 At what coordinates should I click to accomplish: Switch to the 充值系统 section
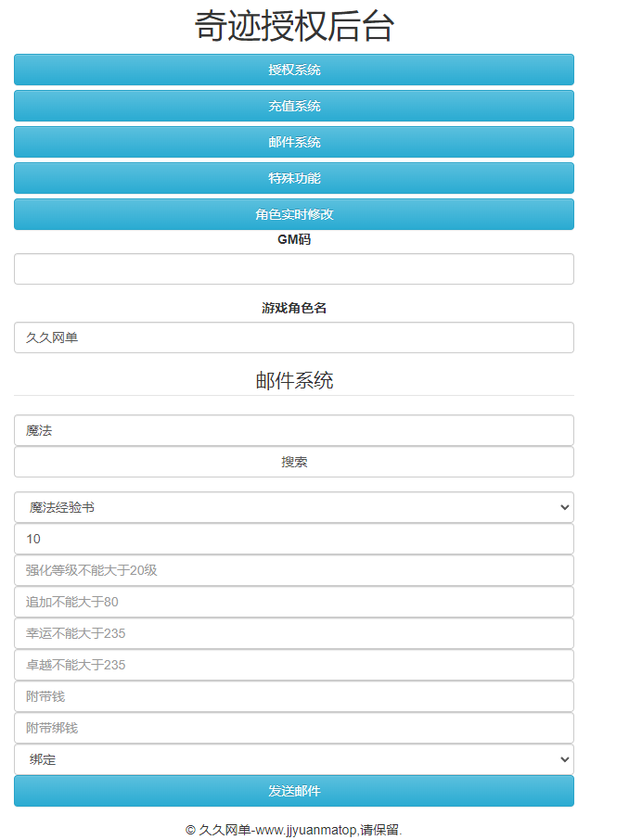pos(294,106)
